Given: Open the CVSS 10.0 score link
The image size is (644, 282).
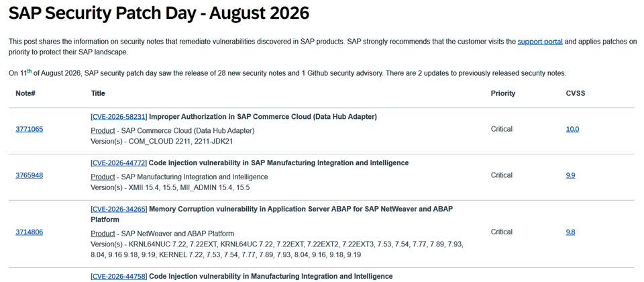Looking at the screenshot, I should [x=572, y=129].
